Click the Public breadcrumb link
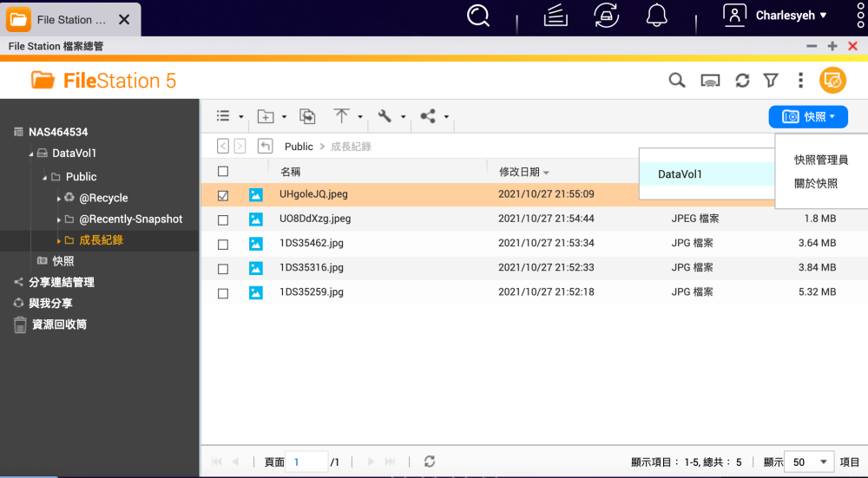 [299, 147]
